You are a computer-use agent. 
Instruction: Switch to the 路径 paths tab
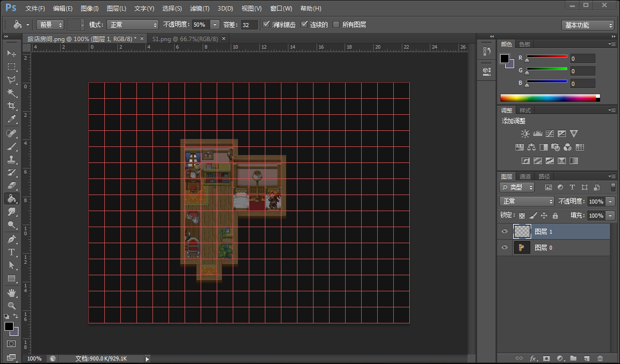[544, 176]
